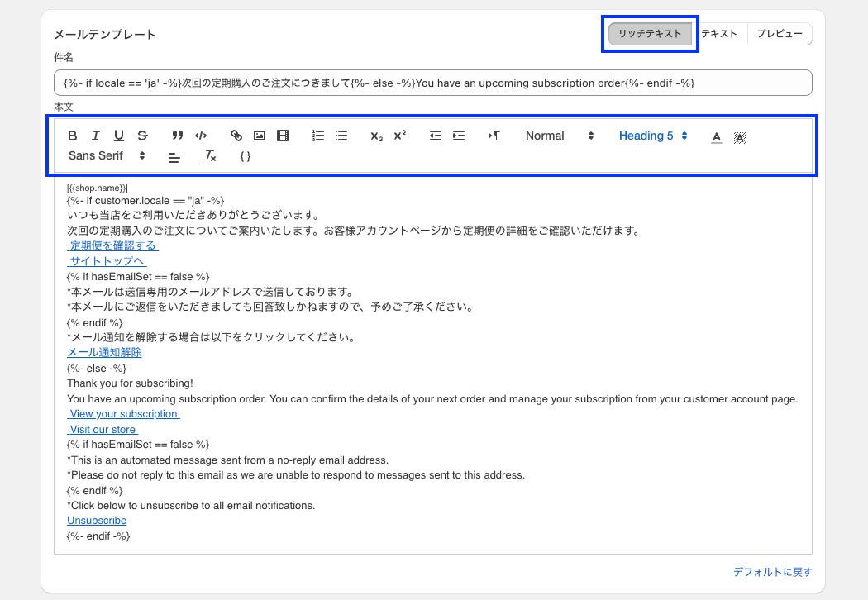
Task: Decrease the indent level
Action: (436, 136)
